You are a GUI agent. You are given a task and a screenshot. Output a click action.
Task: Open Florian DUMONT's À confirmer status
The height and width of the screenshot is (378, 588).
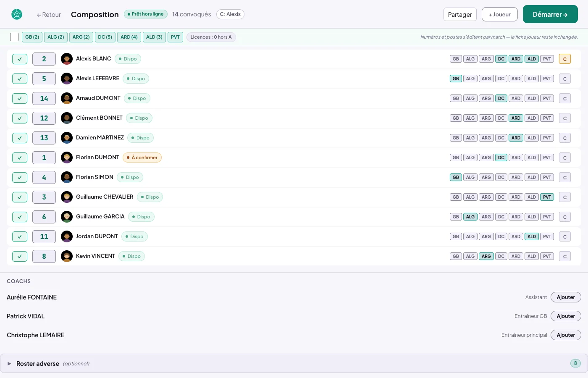point(142,157)
